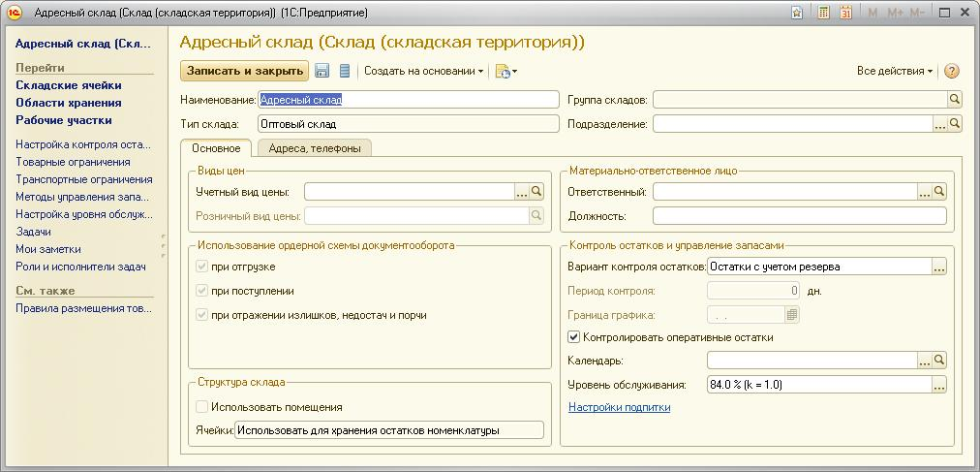980x472 pixels.
Task: Open Настройка уровня обслуж... link
Action: point(84,214)
